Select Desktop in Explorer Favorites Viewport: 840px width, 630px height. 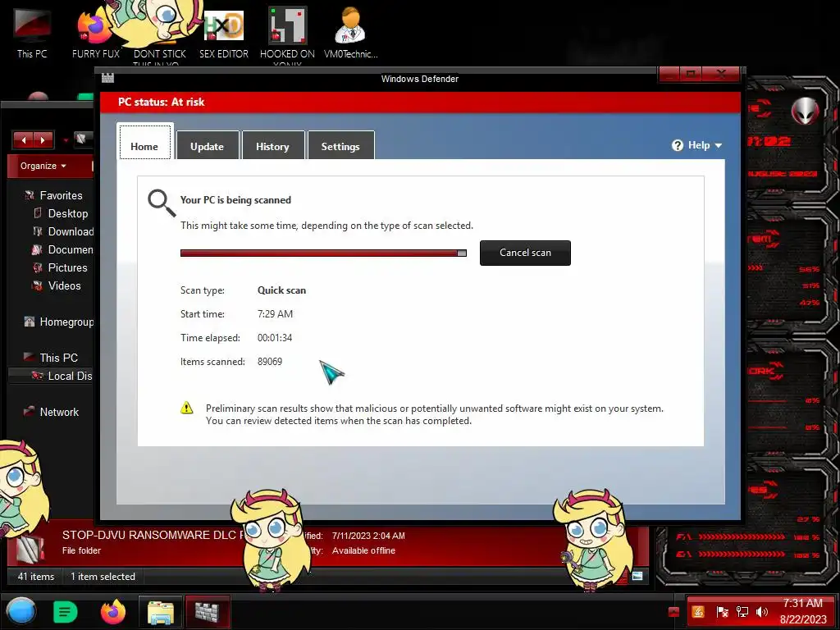point(61,214)
